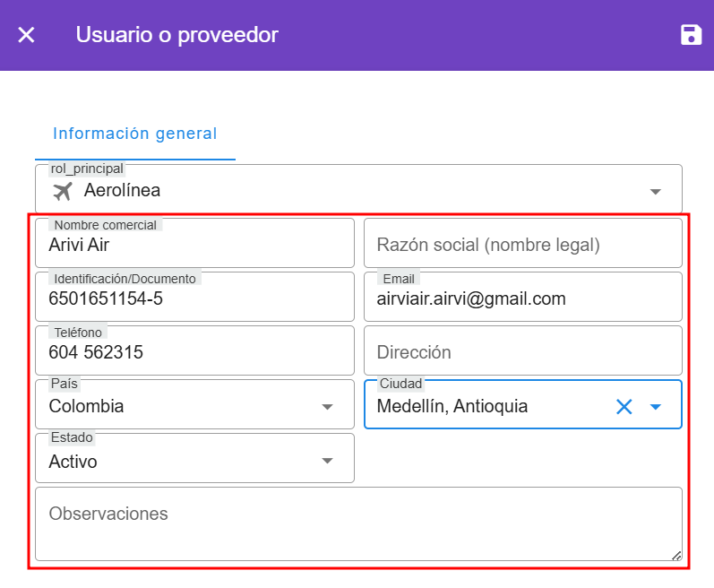
Task: Select the Identificación/Documento field
Action: click(x=194, y=298)
